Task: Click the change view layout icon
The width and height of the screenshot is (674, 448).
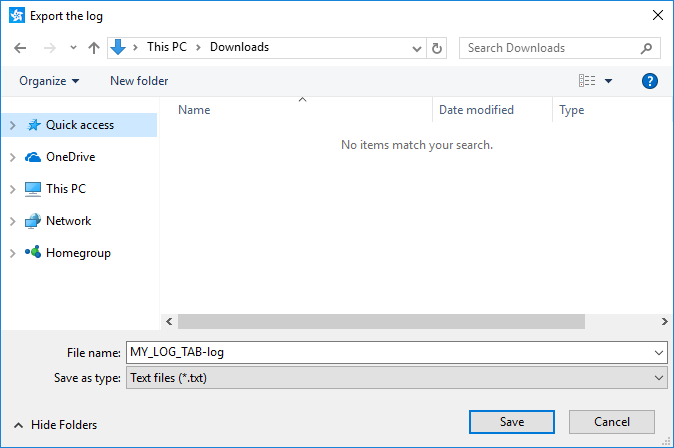Action: (x=588, y=81)
